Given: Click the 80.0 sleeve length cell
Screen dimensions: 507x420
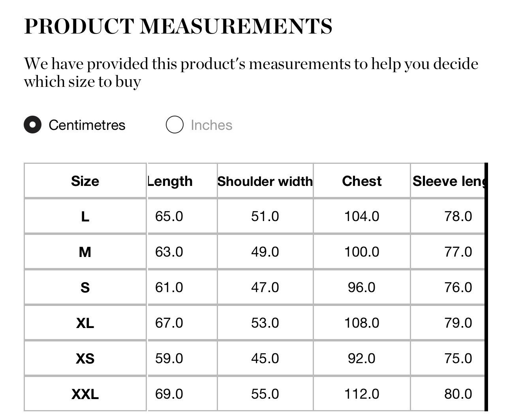Looking at the screenshot, I should [448, 394].
